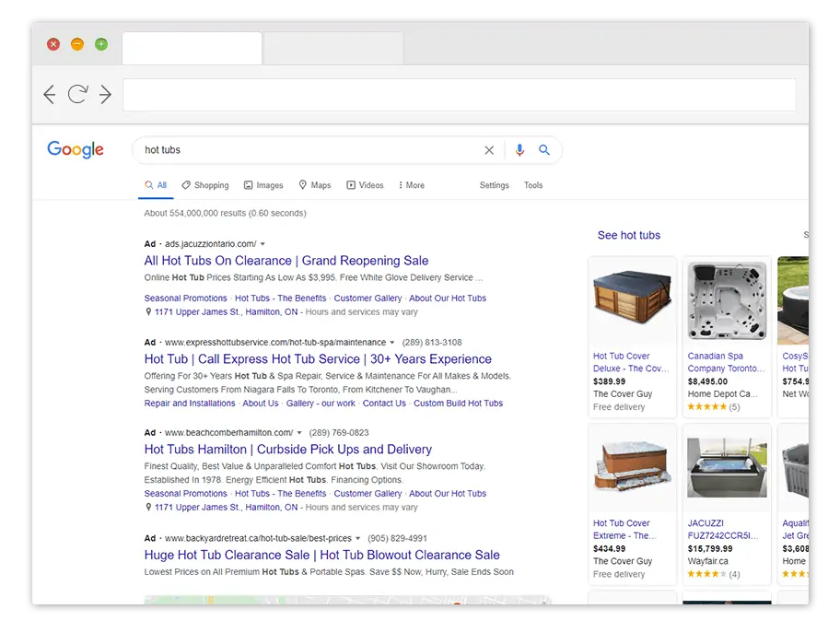Click the 'See hot tubs' heading link
Screen dimensions: 840x644
pos(629,235)
